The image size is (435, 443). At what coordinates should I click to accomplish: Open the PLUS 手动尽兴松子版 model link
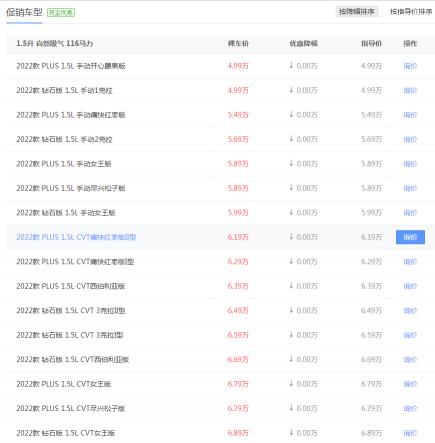[x=71, y=188]
